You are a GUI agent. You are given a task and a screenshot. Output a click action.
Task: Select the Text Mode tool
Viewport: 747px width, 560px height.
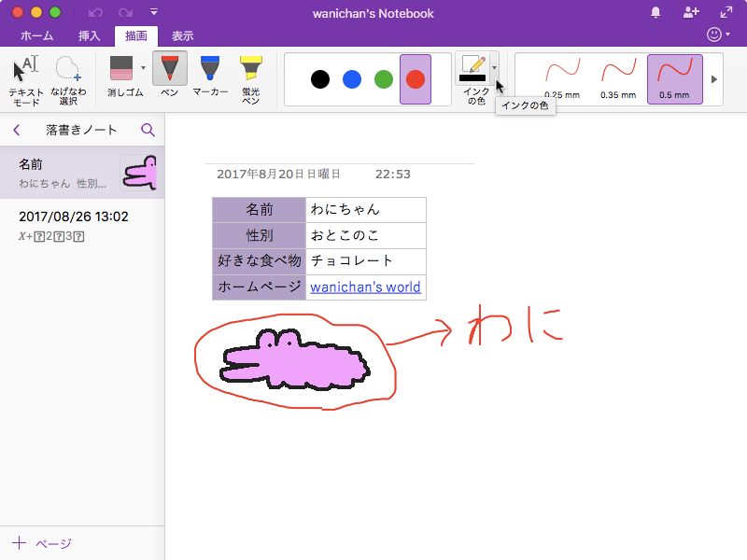click(x=26, y=80)
